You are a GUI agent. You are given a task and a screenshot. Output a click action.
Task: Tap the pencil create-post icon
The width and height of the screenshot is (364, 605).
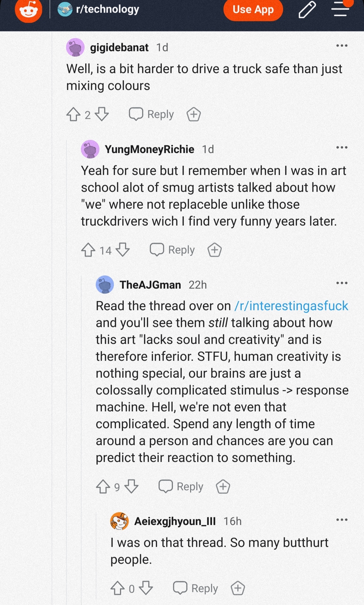[x=307, y=9]
